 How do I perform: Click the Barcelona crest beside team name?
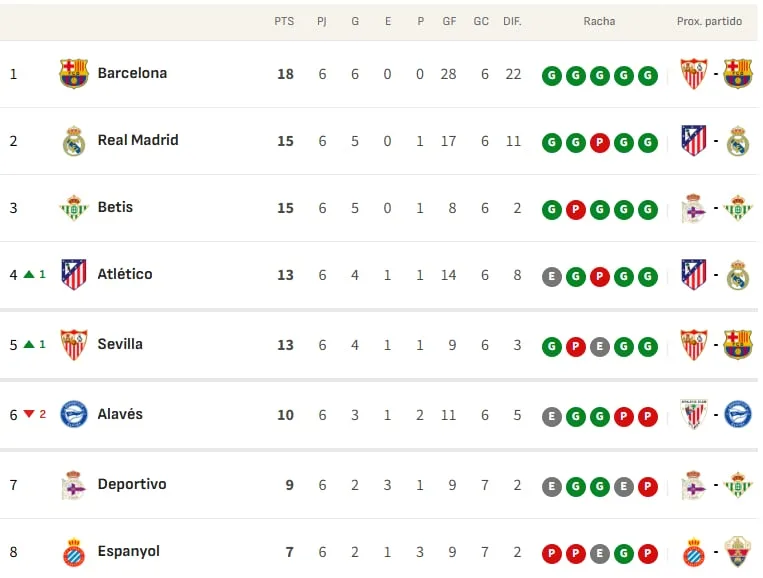point(73,73)
